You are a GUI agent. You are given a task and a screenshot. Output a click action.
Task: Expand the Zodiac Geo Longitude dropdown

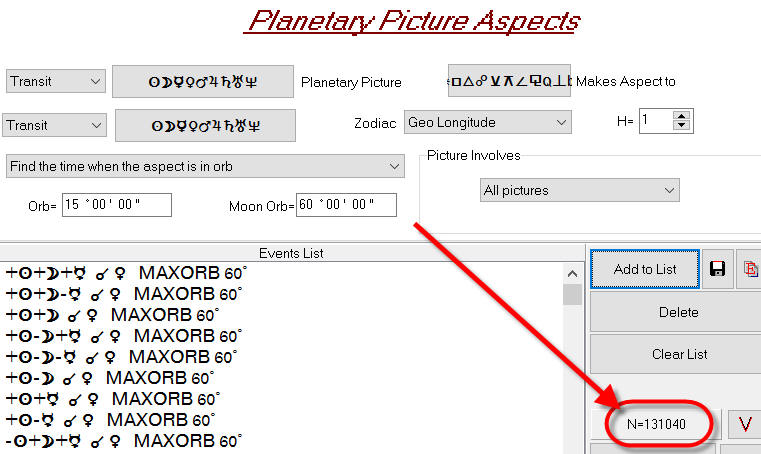487,122
